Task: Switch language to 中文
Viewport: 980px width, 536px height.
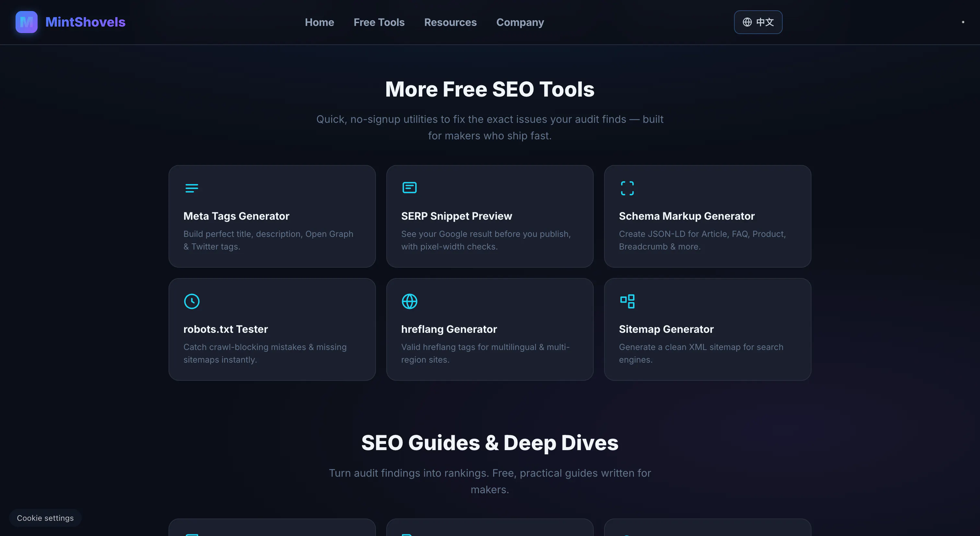Action: (758, 22)
